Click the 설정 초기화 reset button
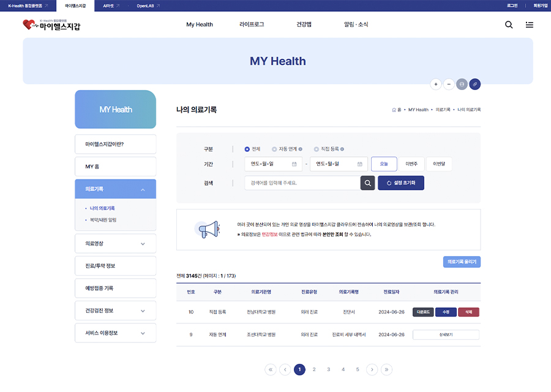The image size is (551, 392). [x=400, y=183]
